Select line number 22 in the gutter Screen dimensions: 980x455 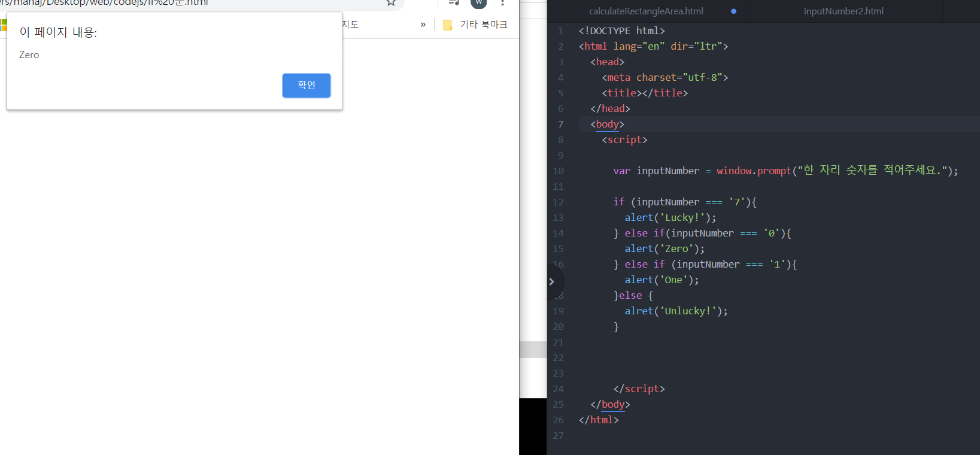[558, 358]
